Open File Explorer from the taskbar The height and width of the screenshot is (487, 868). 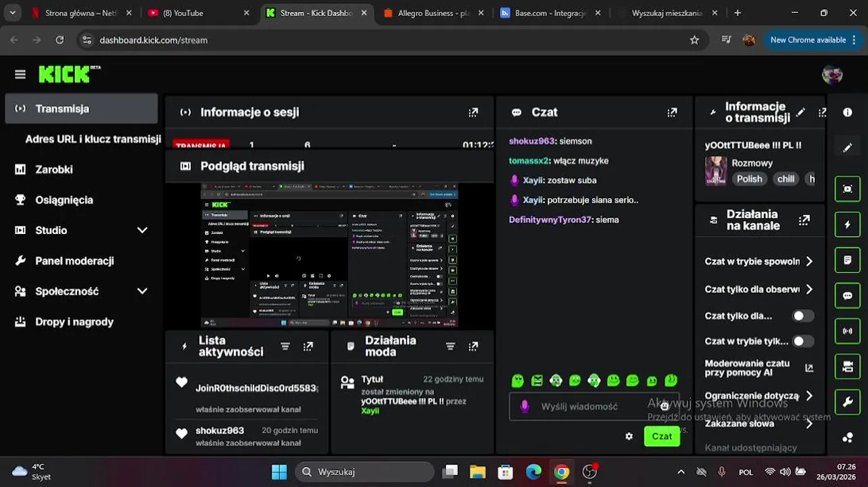(478, 471)
